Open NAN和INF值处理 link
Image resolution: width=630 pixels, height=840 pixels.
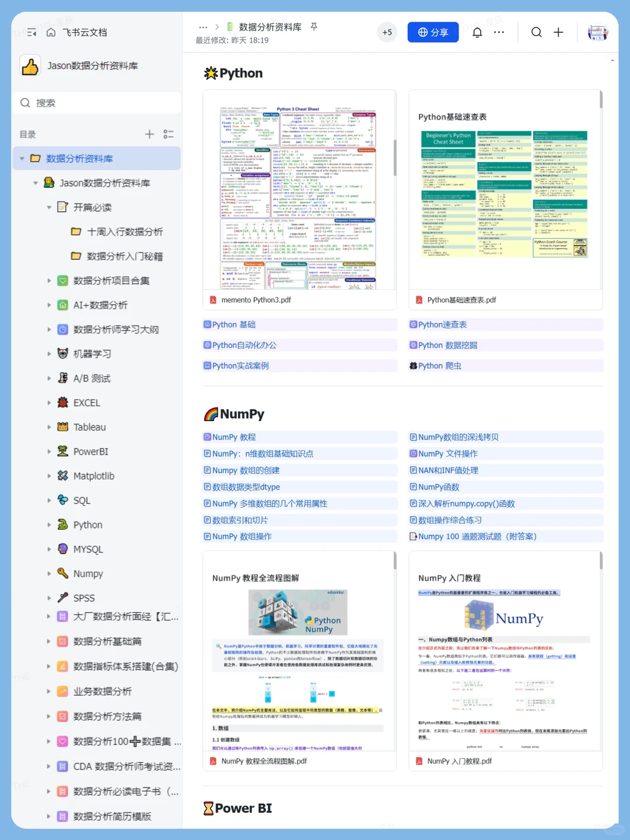point(448,470)
